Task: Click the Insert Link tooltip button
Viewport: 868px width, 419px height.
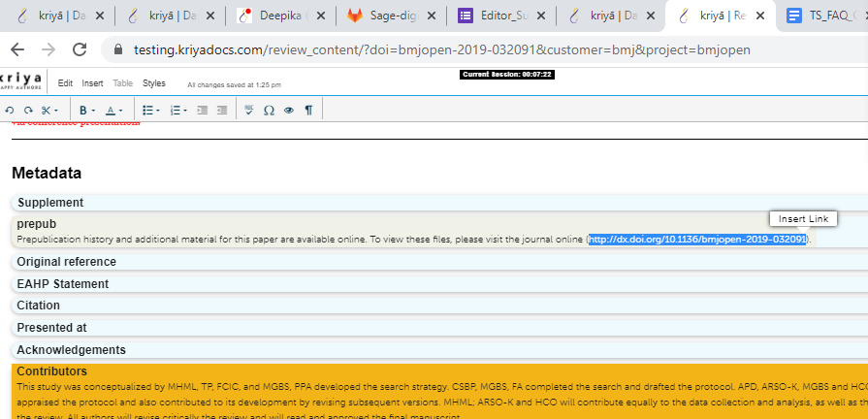Action: click(x=803, y=218)
